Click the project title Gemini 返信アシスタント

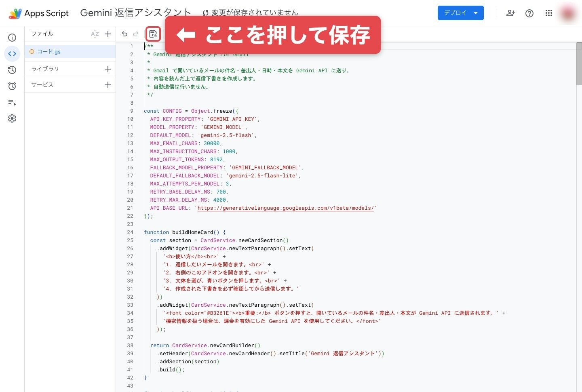(136, 13)
